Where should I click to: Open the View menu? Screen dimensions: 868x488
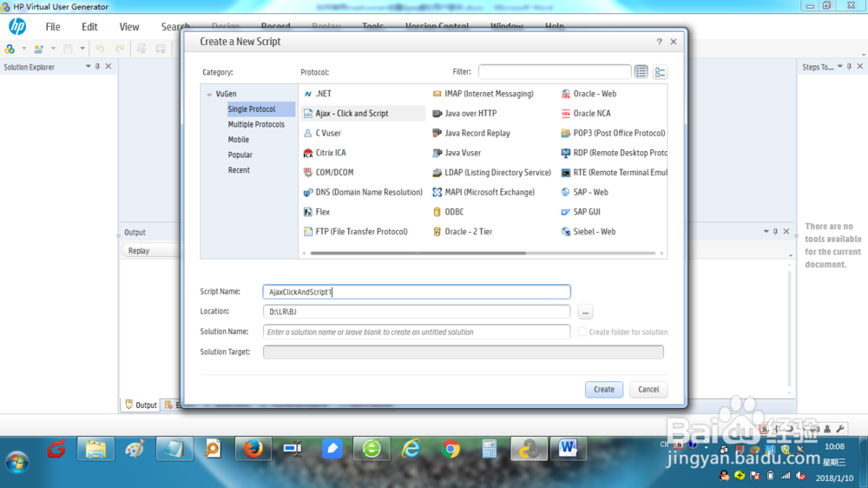pyautogui.click(x=129, y=27)
